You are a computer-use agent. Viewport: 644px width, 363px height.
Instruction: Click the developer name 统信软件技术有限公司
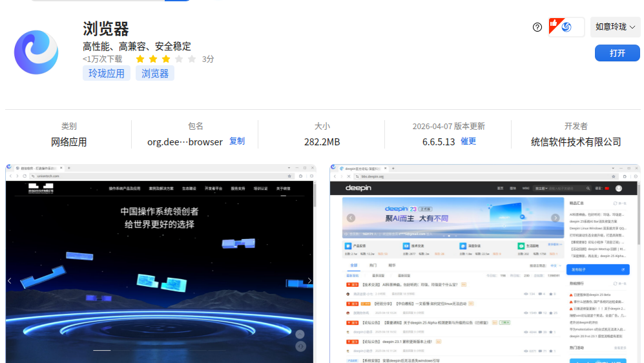coord(576,142)
